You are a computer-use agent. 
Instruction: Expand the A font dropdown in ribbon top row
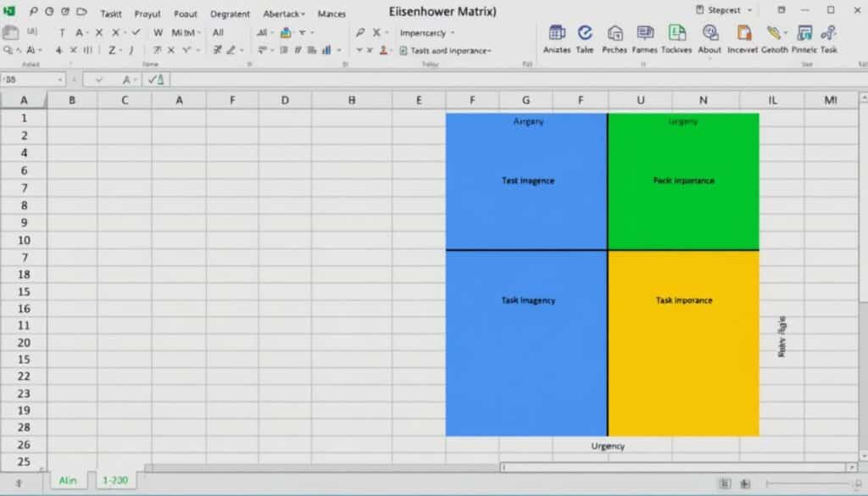coord(87,33)
